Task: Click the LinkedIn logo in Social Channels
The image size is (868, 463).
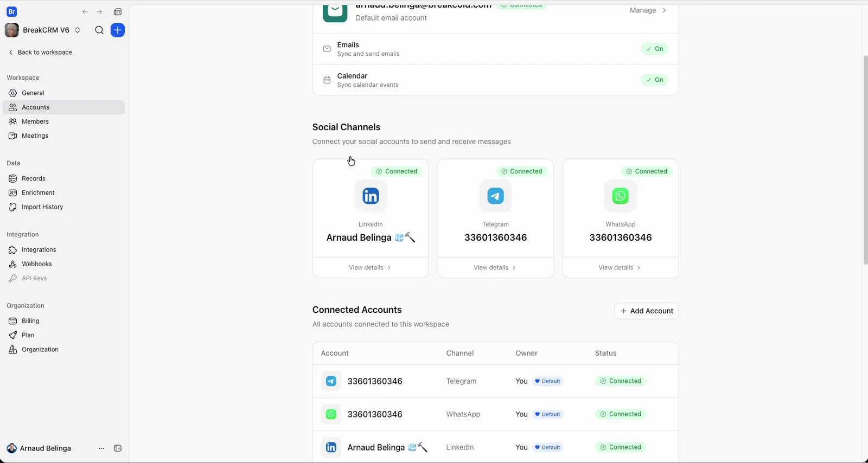Action: (371, 196)
